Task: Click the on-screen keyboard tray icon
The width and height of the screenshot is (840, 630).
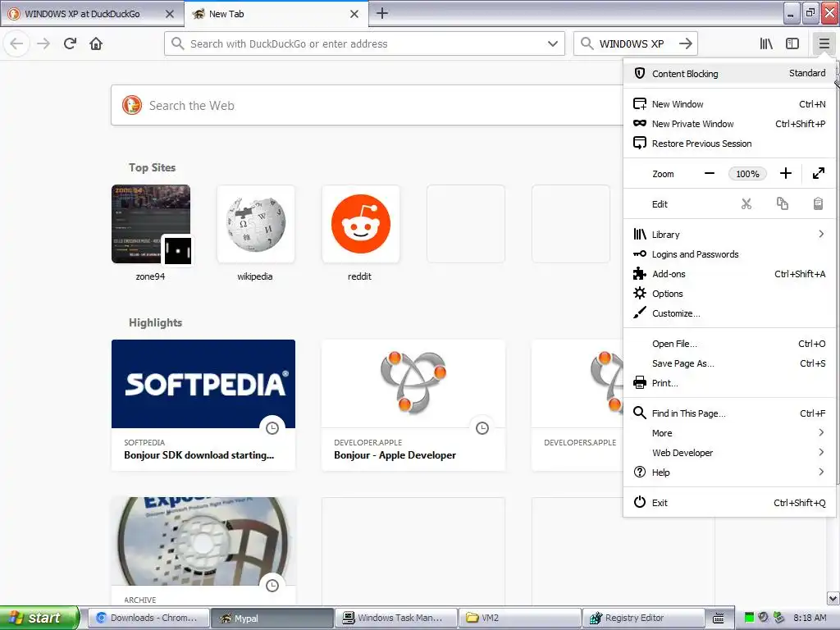Action: click(x=719, y=619)
